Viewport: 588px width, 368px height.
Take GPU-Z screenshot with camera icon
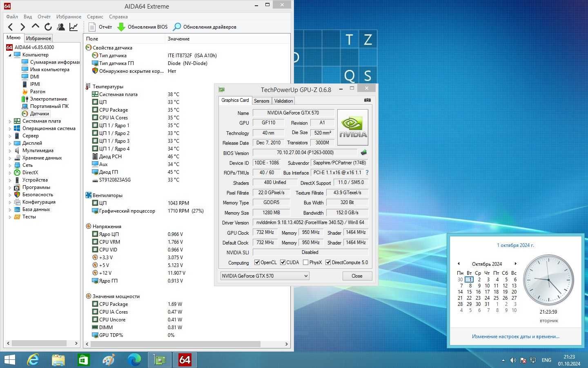pyautogui.click(x=367, y=100)
